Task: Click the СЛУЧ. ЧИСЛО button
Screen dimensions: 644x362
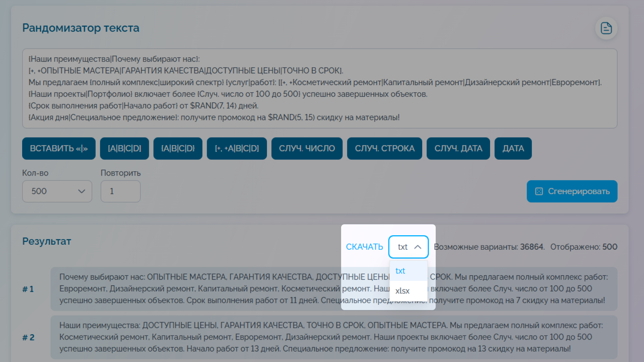Action: [307, 148]
